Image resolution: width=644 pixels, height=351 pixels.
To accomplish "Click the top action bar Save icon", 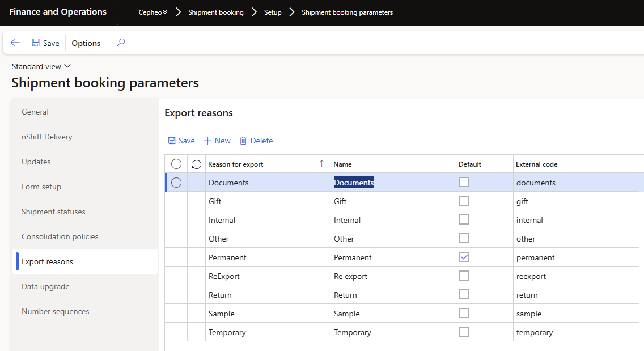I will (x=36, y=43).
